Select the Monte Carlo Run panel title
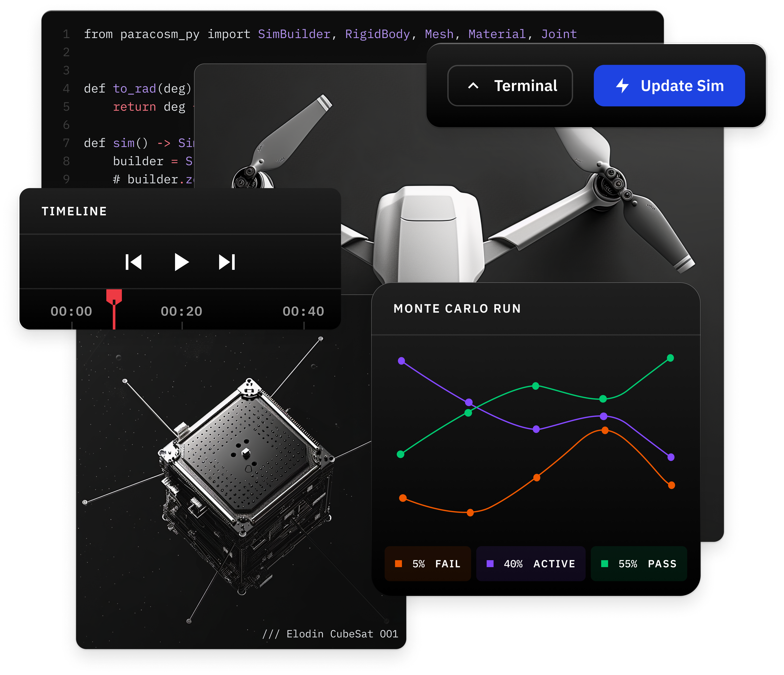 (457, 309)
